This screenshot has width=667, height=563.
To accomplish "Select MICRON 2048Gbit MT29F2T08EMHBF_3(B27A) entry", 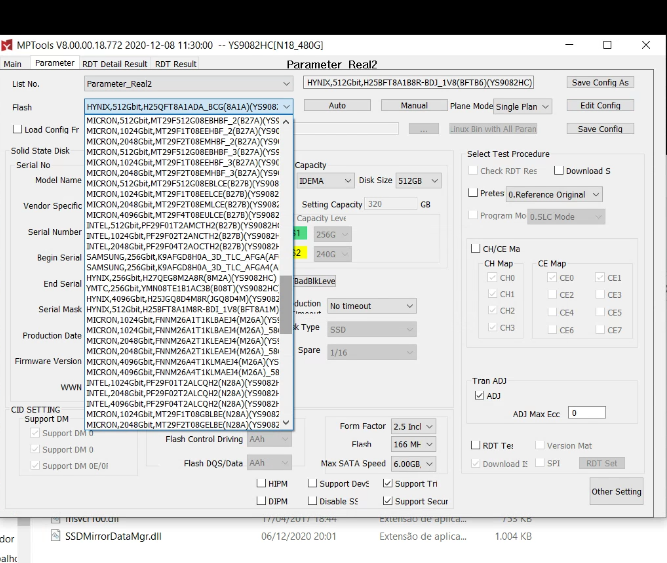I will pos(183,173).
